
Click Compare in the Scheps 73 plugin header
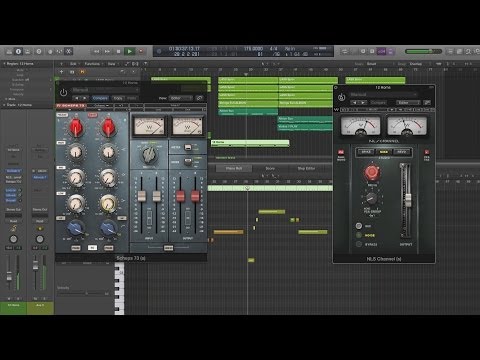[100, 98]
